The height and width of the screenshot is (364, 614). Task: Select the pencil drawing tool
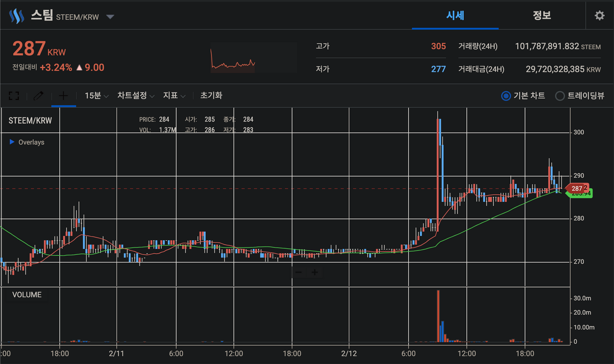click(x=38, y=96)
